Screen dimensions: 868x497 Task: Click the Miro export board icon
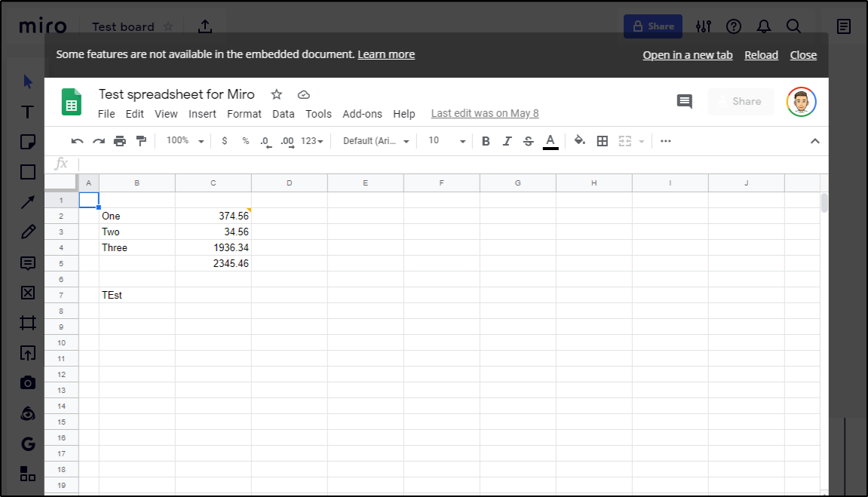(205, 26)
